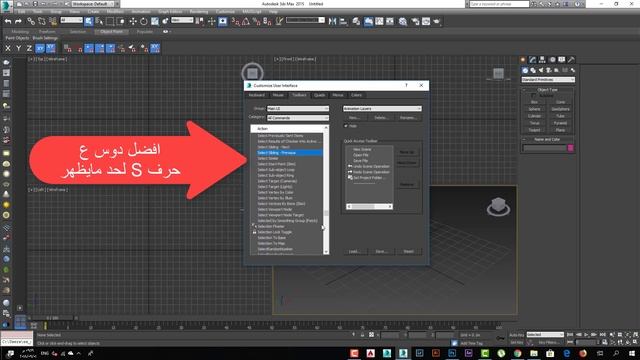Click the Load... button in dialog

coord(354,251)
